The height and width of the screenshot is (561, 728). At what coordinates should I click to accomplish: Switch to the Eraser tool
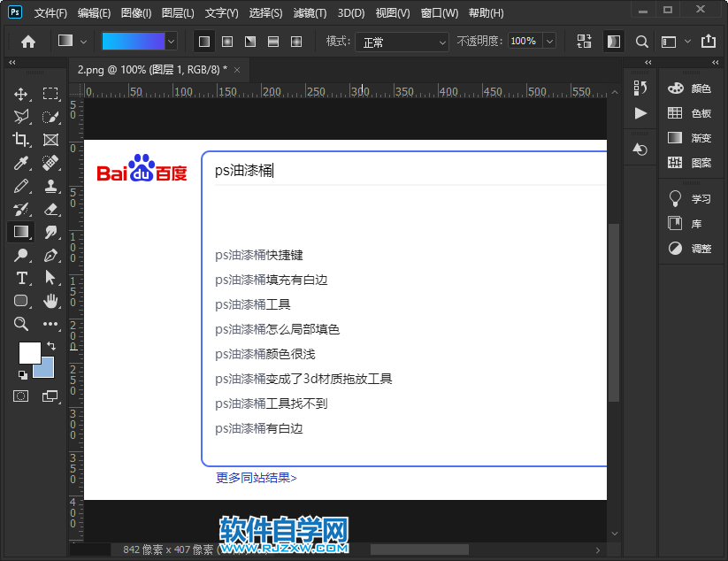50,209
